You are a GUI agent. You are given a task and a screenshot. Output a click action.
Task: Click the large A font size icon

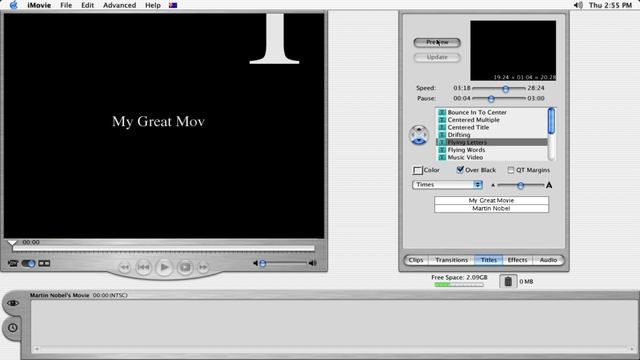point(549,185)
